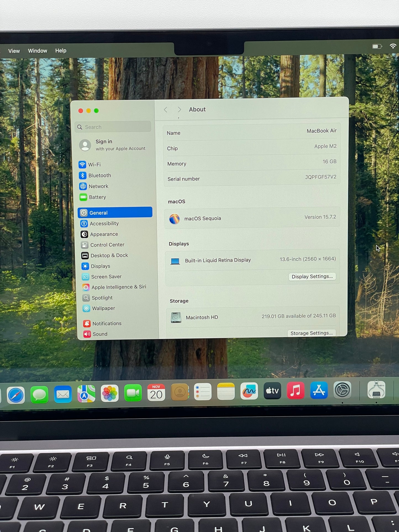The width and height of the screenshot is (399, 532).
Task: Click System Settings icon in Dock
Action: (343, 390)
